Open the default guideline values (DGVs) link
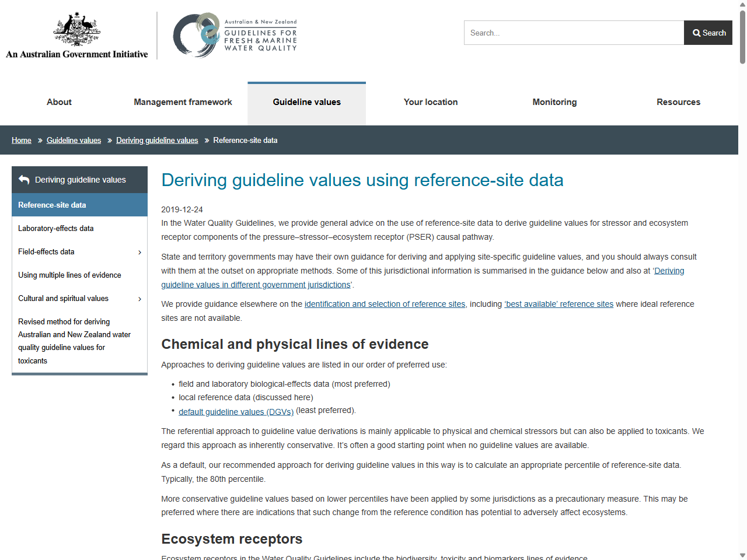Image resolution: width=747 pixels, height=560 pixels. (236, 411)
